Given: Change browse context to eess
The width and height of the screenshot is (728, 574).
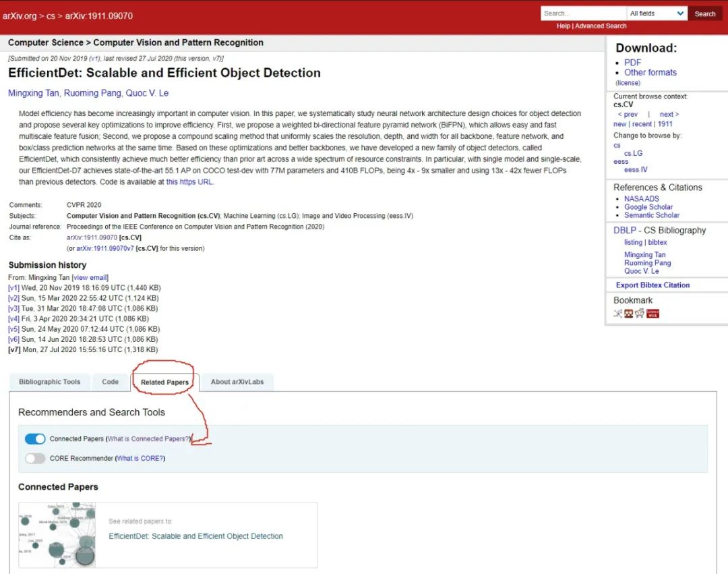Looking at the screenshot, I should (621, 162).
